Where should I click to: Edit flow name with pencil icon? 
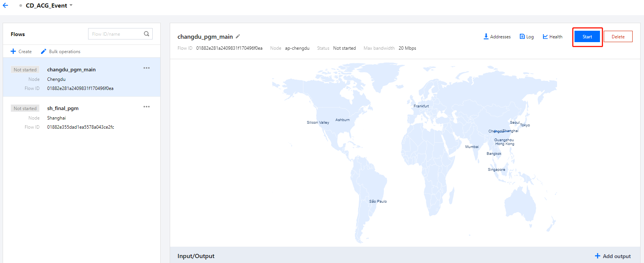point(238,36)
